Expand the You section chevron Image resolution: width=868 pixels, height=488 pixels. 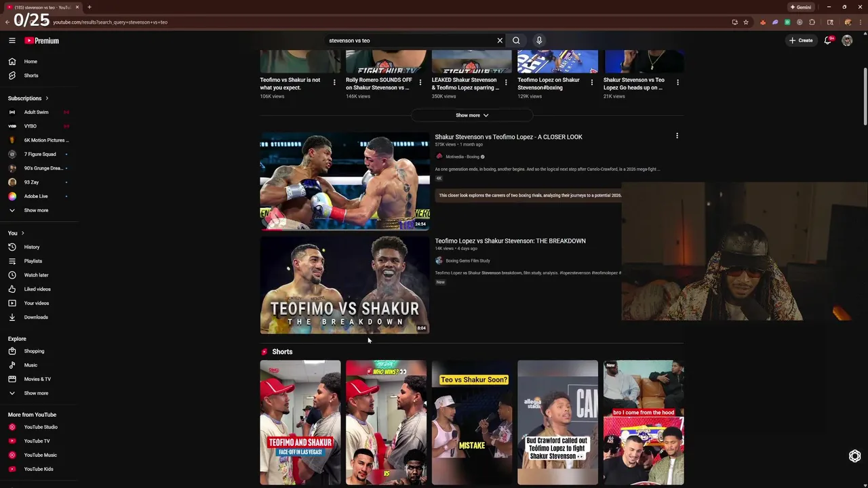(22, 233)
